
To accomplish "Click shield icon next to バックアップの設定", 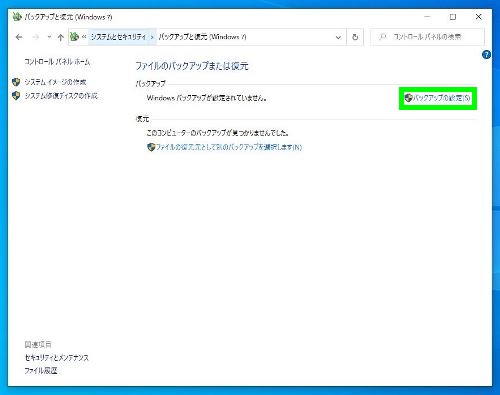I will pyautogui.click(x=408, y=98).
